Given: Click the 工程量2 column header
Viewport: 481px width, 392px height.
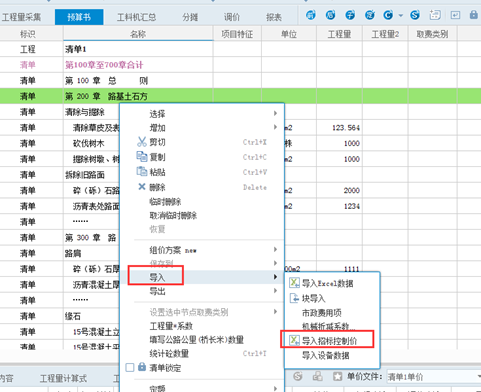Looking at the screenshot, I should point(385,34).
